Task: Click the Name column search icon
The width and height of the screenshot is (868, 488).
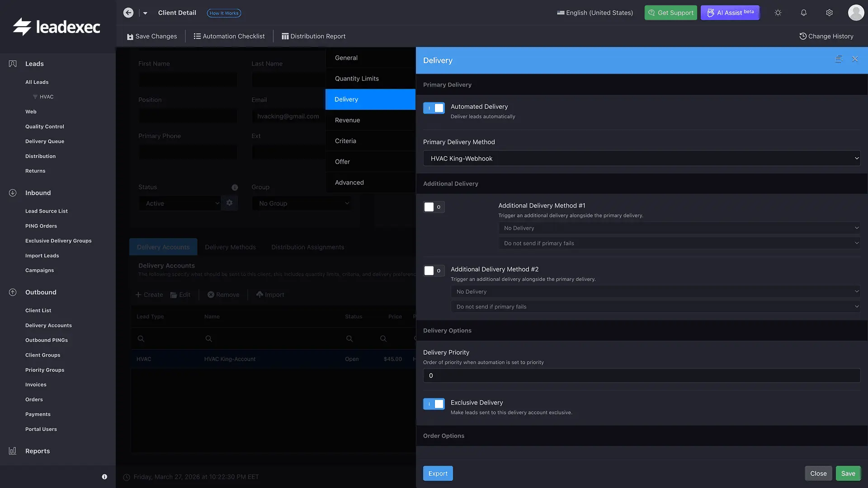Action: (208, 338)
